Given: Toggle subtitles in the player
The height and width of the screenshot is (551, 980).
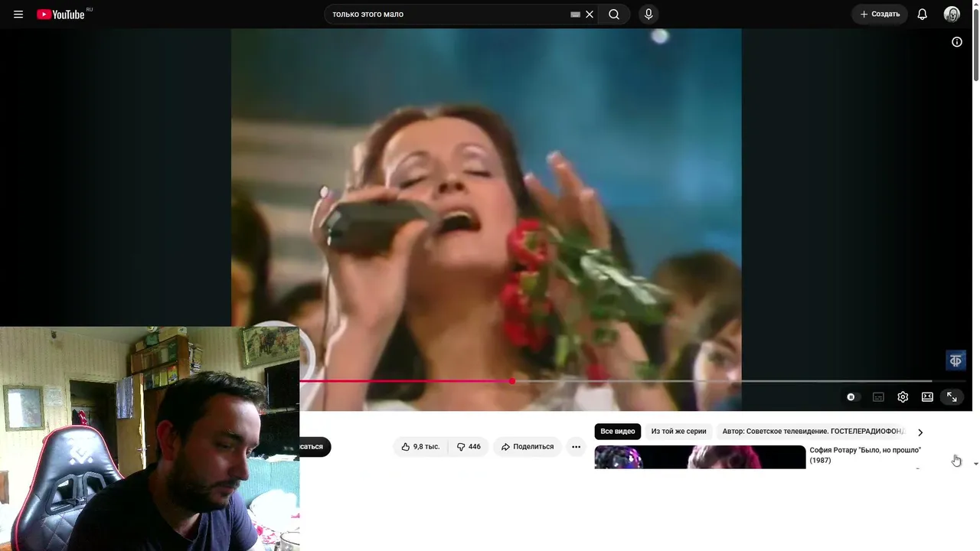Looking at the screenshot, I should pyautogui.click(x=878, y=397).
